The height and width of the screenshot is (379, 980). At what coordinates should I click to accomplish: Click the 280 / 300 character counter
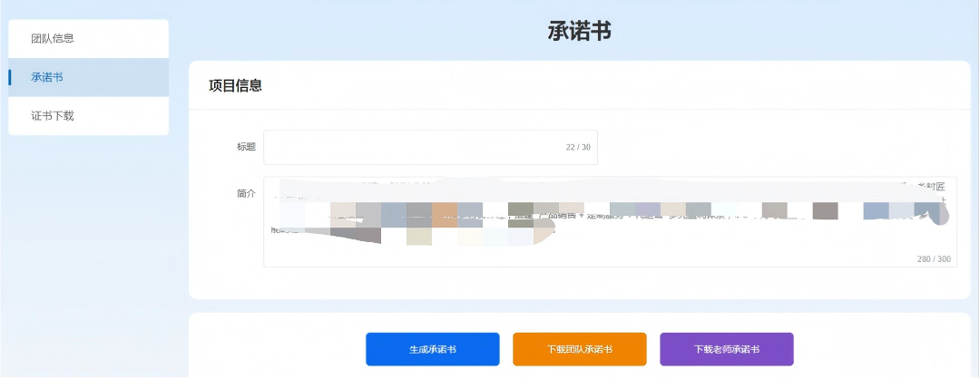coord(934,259)
